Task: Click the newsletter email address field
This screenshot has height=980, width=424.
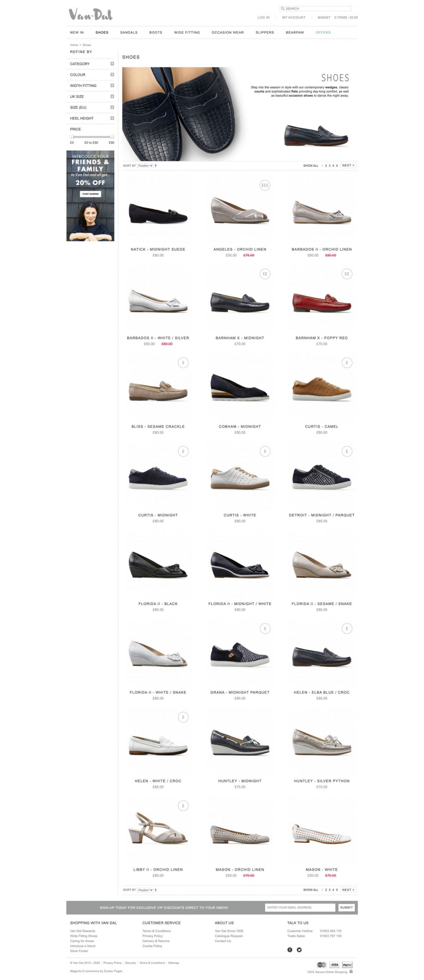Action: tap(300, 907)
